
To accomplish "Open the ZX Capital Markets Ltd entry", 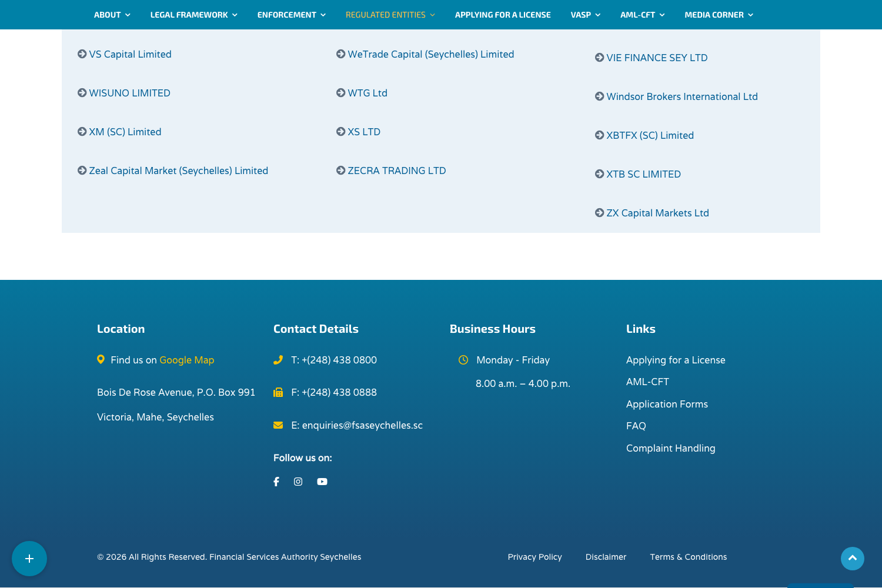I will (x=658, y=213).
